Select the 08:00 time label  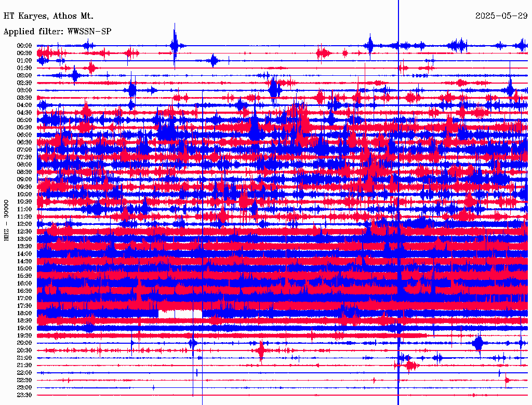click(x=24, y=165)
